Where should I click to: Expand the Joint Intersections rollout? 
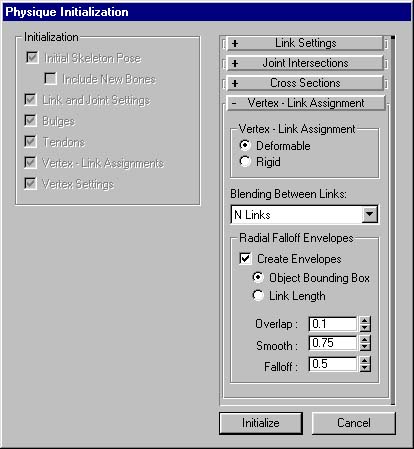(305, 63)
